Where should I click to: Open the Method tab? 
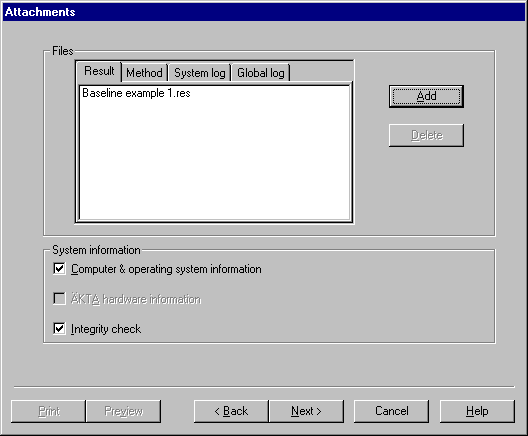(144, 73)
